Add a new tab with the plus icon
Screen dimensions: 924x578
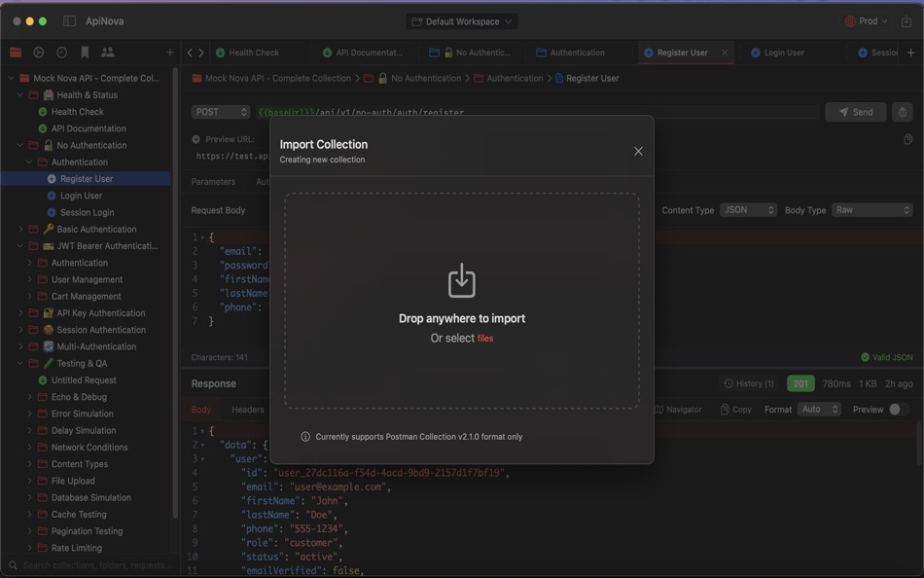(x=911, y=53)
